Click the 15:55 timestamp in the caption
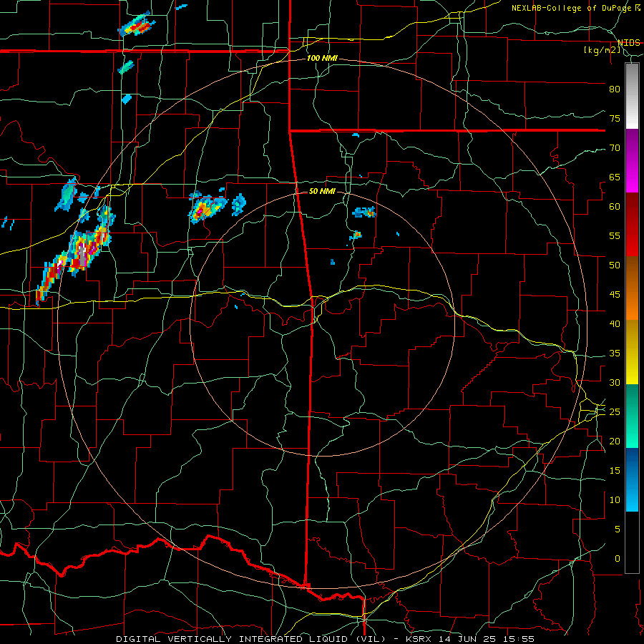This screenshot has width=644, height=644. [520, 639]
